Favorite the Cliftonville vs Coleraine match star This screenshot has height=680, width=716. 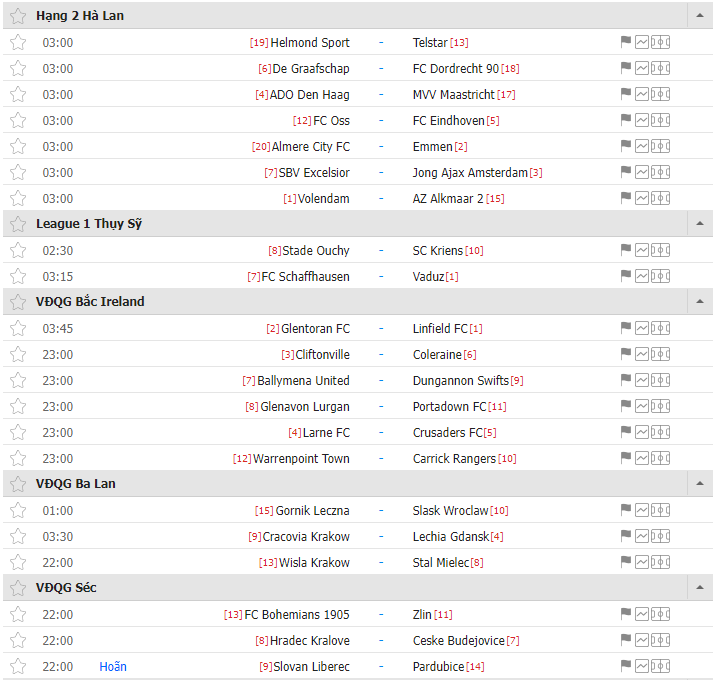click(18, 354)
